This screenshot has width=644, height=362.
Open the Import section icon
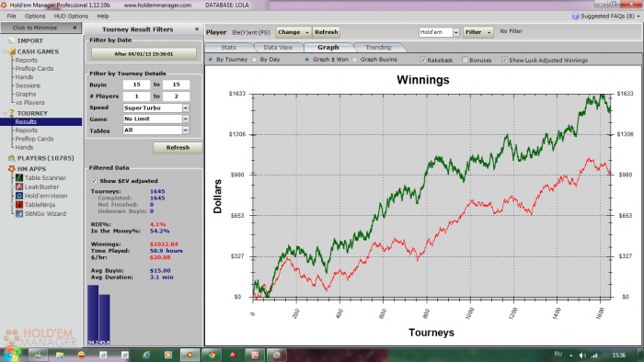[x=11, y=41]
